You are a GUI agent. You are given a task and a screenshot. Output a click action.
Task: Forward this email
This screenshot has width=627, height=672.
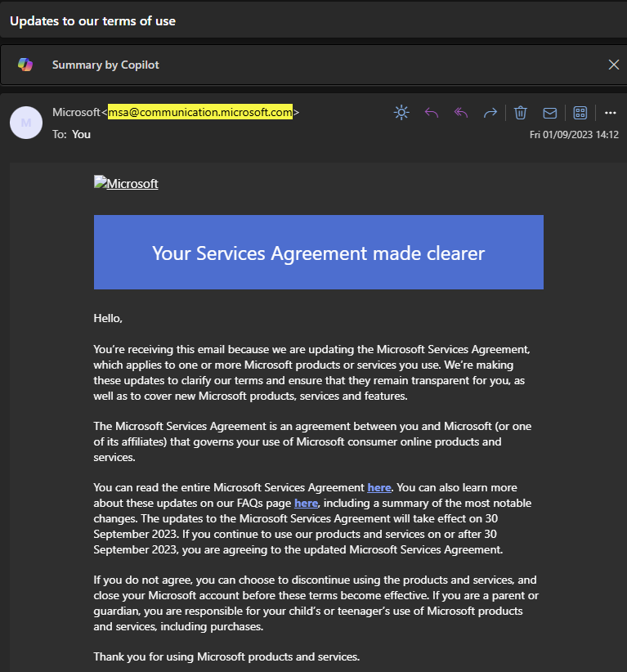pos(490,113)
